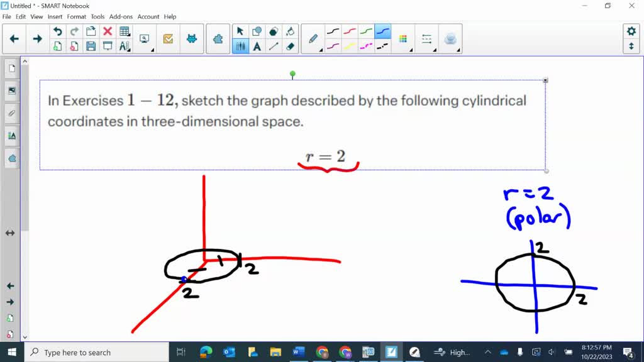The height and width of the screenshot is (362, 644).
Task: Click the Add-ons puzzle piece toolbar icon
Action: (218, 39)
